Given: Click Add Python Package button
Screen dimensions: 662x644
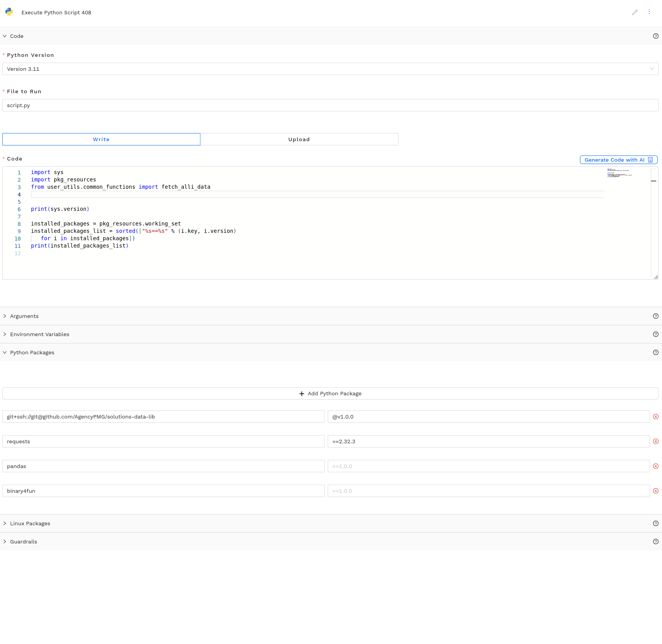Looking at the screenshot, I should (330, 393).
